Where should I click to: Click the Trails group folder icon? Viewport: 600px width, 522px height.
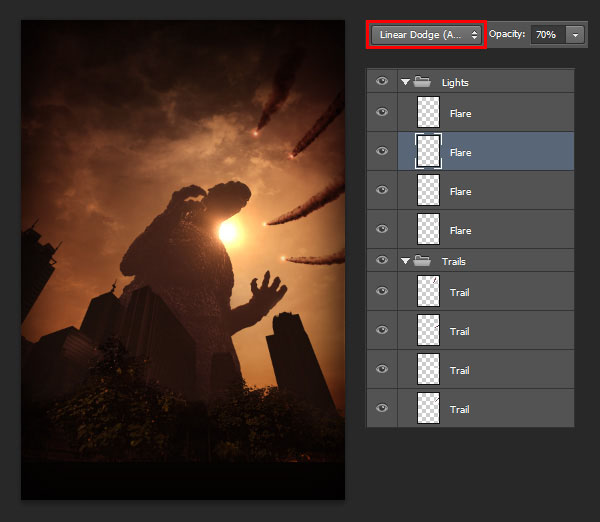(x=422, y=261)
